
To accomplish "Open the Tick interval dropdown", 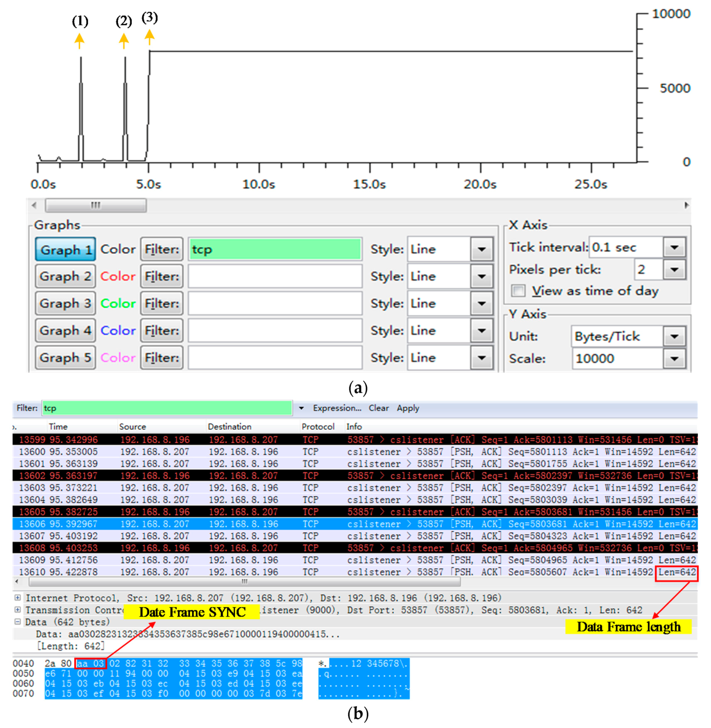I will click(674, 247).
